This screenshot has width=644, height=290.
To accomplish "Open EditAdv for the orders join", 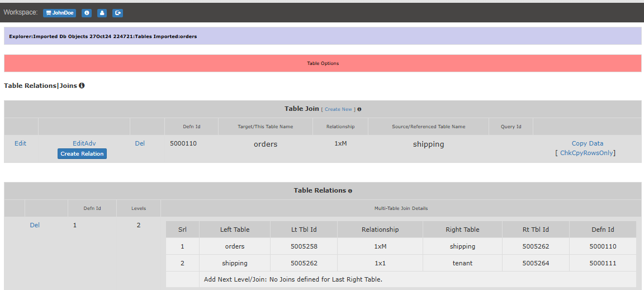I will coord(84,143).
